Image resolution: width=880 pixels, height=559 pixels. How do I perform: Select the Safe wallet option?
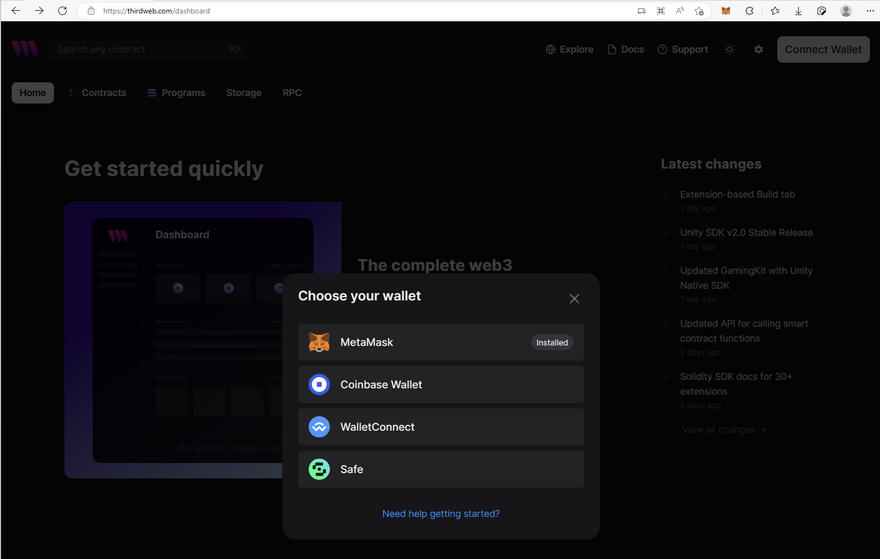[440, 469]
